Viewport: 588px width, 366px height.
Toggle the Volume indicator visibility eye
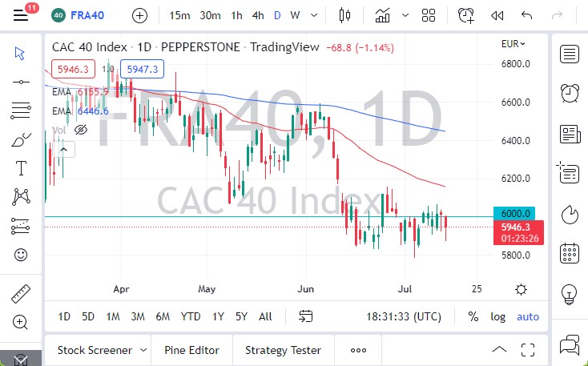point(80,130)
